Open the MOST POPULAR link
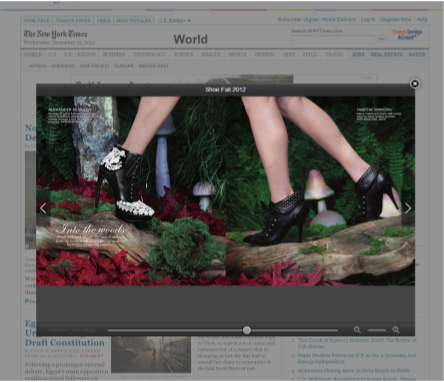Image resolution: width=444 pixels, height=382 pixels. pyautogui.click(x=133, y=21)
